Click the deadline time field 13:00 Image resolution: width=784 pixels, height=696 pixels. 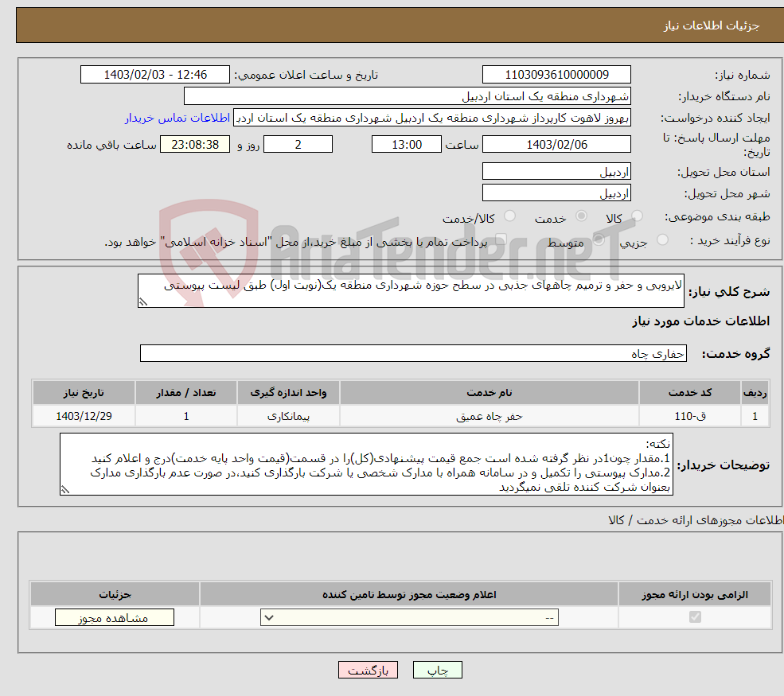tap(407, 145)
